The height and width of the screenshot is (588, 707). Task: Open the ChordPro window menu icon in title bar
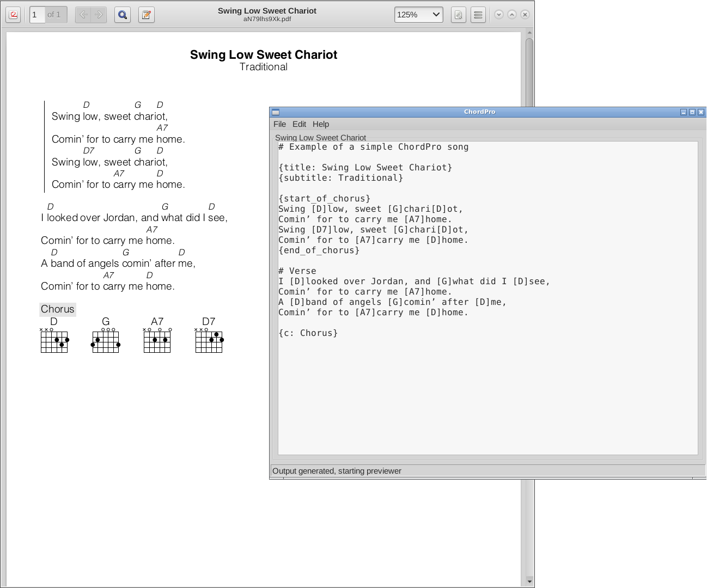(276, 112)
